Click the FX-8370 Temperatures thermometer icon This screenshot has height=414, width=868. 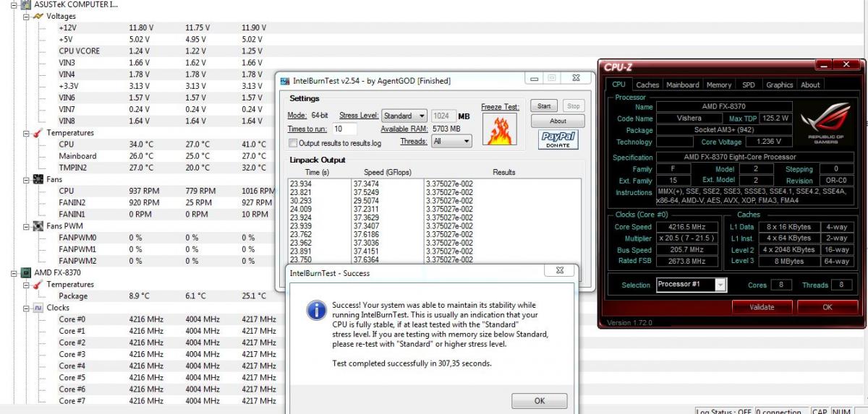click(x=38, y=284)
